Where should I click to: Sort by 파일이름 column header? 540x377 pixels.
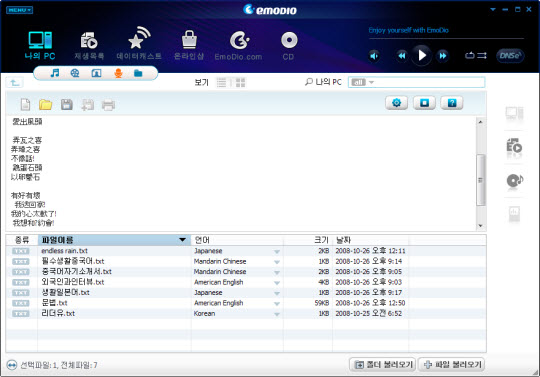click(x=114, y=240)
